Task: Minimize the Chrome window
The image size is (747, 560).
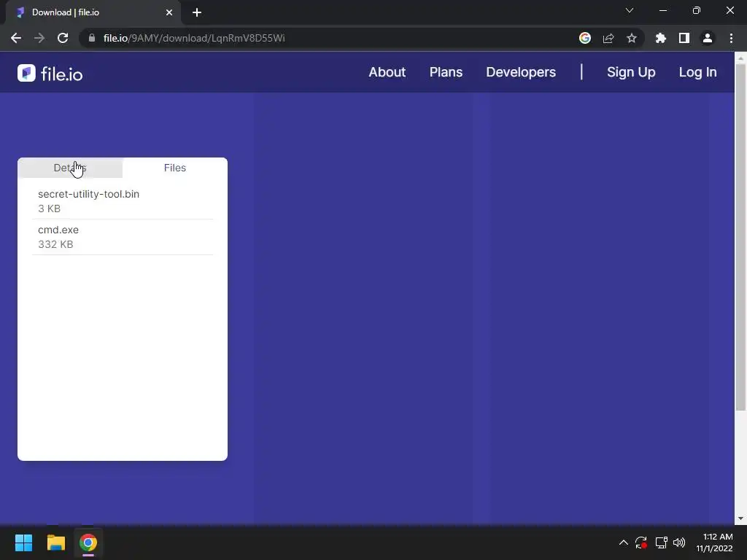Action: click(662, 10)
